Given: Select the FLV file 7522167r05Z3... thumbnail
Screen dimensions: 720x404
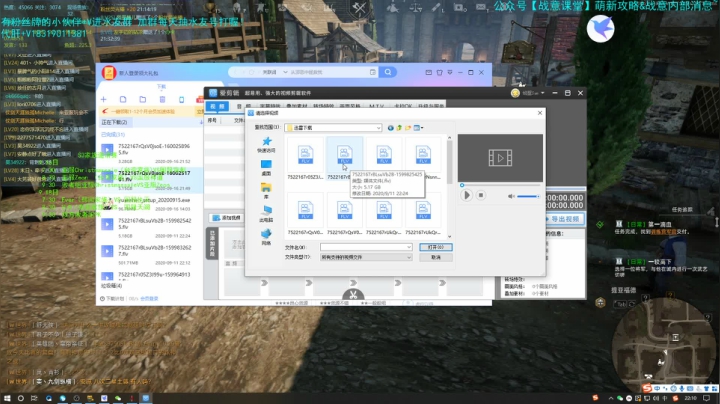Looking at the screenshot, I should (305, 159).
